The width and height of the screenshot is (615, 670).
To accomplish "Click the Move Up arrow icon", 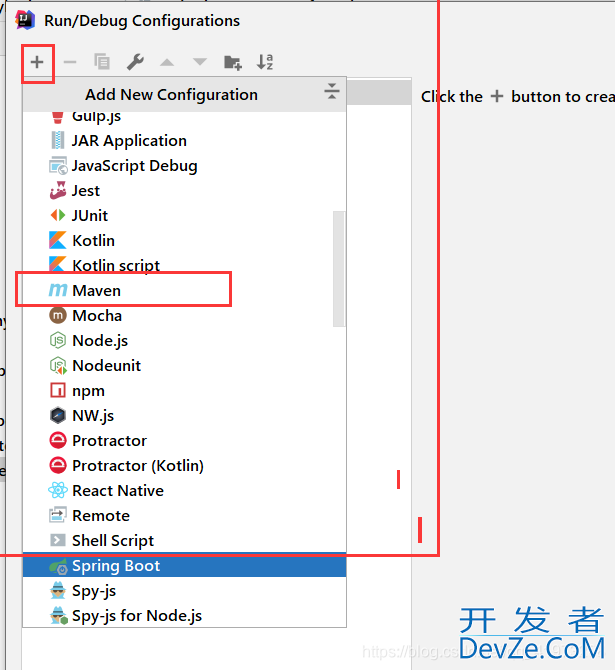I will pos(167,62).
